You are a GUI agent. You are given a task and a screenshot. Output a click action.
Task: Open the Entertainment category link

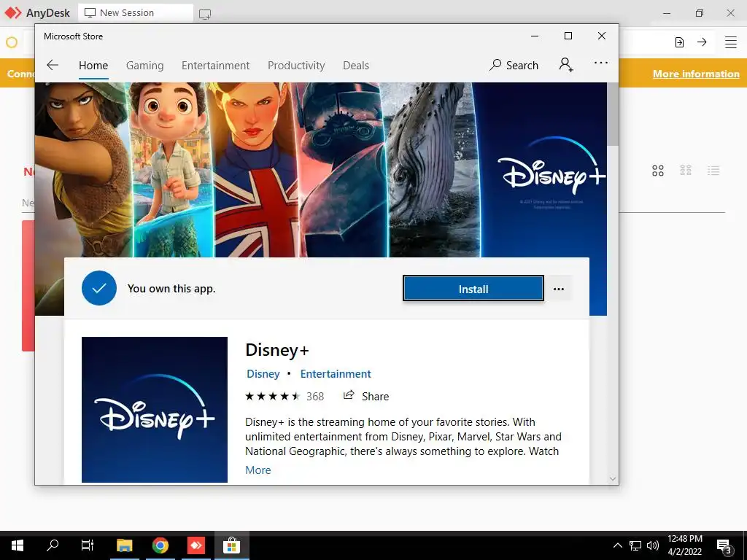(x=336, y=374)
